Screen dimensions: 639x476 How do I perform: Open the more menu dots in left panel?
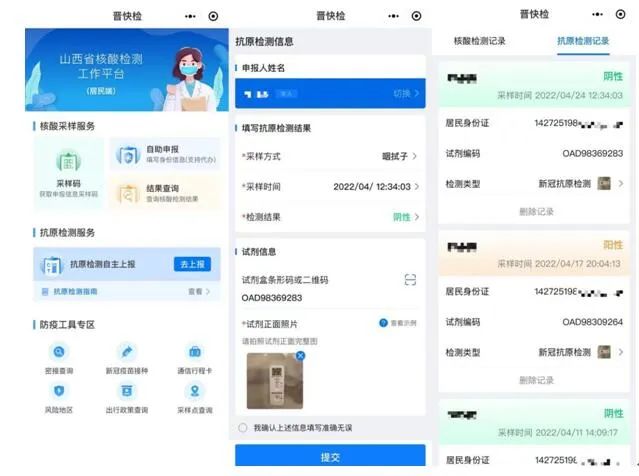coord(190,16)
